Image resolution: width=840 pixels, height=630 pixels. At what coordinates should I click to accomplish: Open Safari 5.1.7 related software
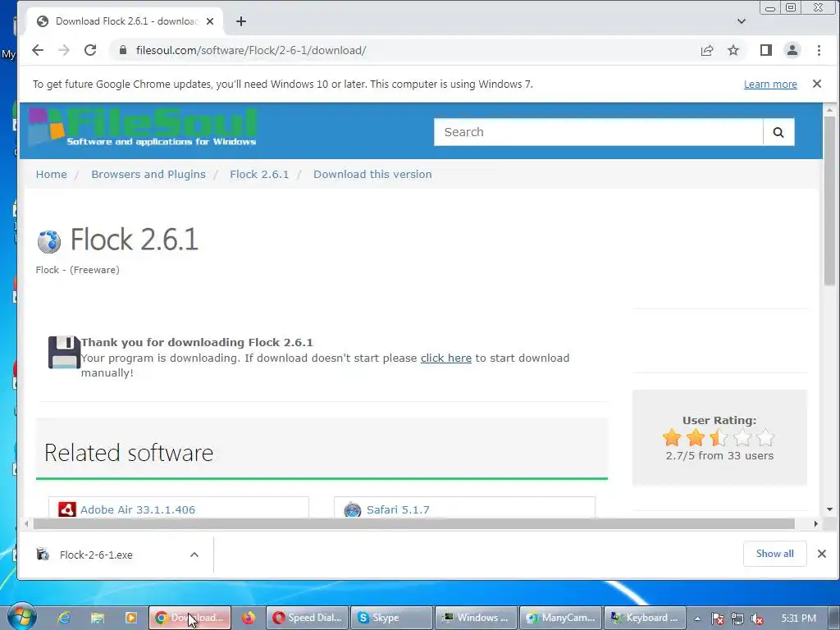coord(398,509)
